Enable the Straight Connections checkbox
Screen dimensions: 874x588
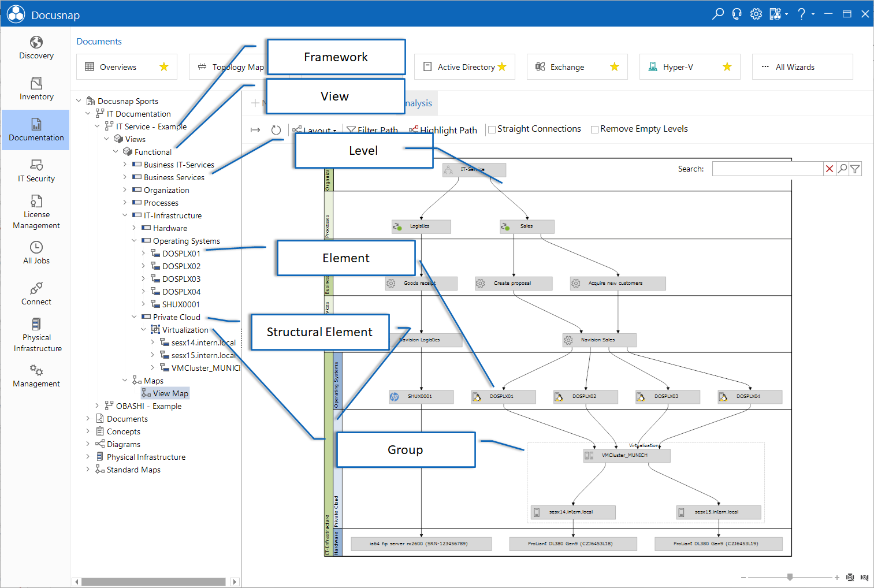click(492, 129)
